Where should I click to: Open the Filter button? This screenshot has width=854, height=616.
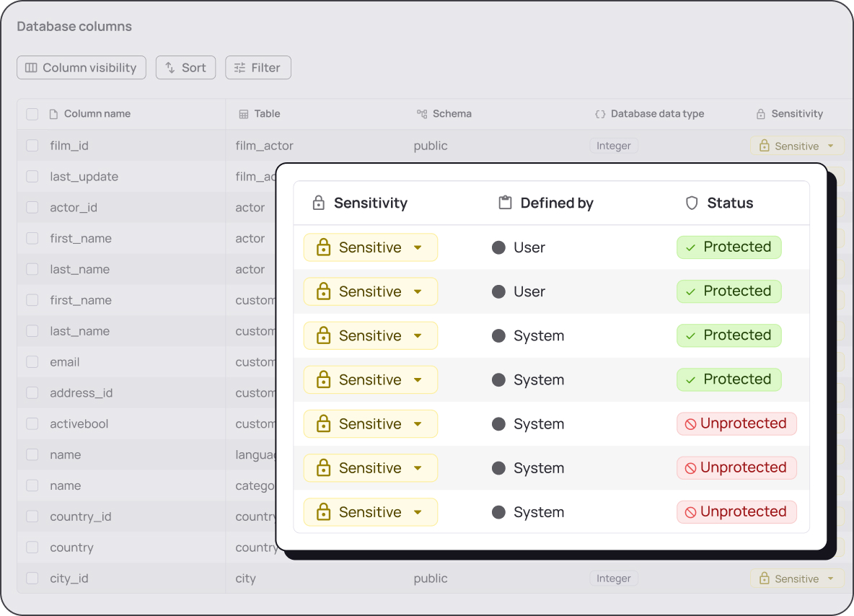point(258,68)
